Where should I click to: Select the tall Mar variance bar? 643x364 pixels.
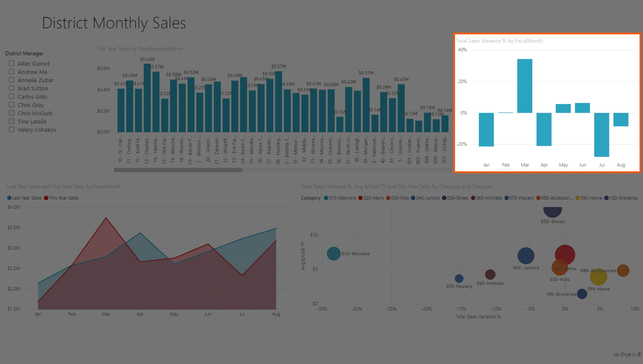click(525, 86)
